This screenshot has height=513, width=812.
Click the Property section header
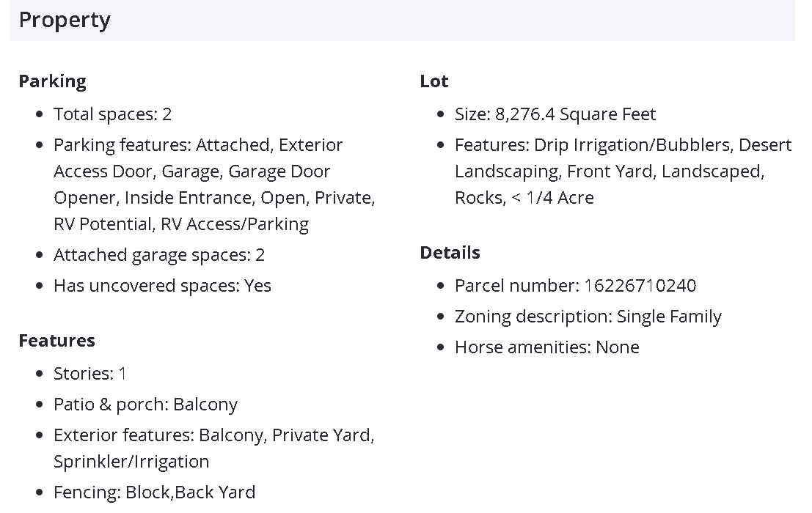click(x=65, y=20)
